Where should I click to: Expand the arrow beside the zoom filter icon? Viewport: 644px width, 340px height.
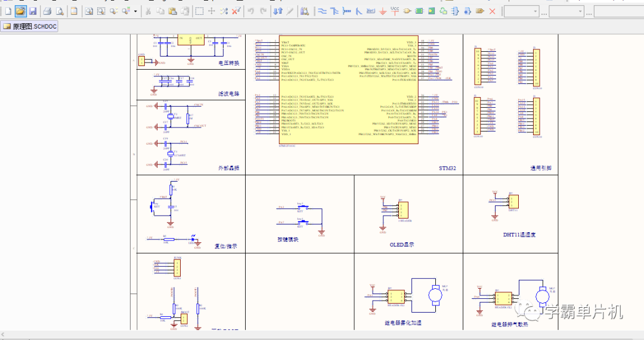click(x=135, y=11)
